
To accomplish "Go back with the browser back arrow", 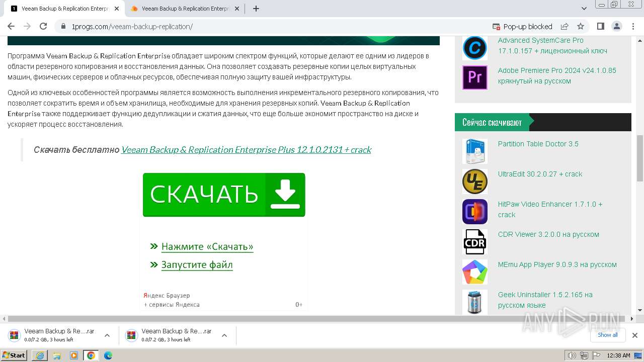I will click(11, 26).
